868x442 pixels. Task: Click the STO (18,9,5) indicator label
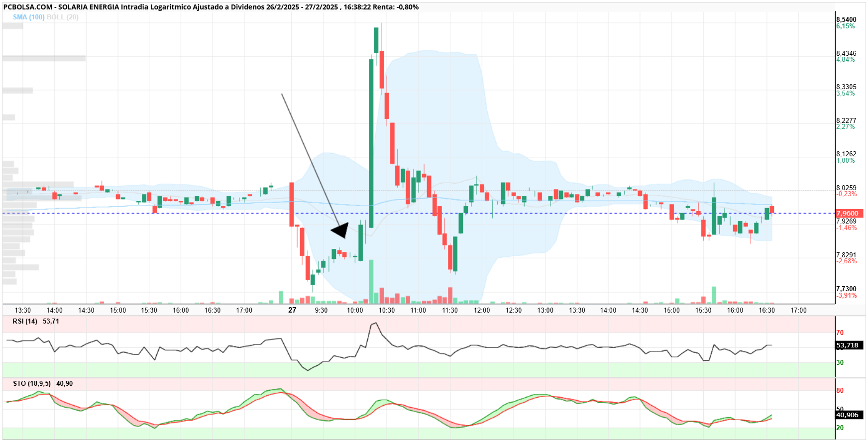tap(32, 383)
